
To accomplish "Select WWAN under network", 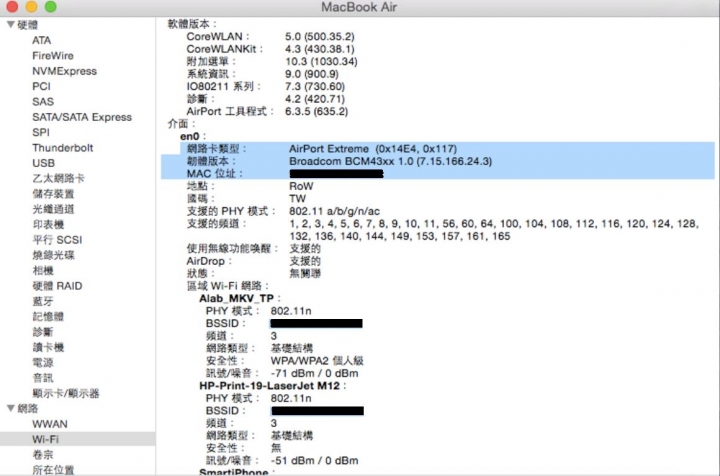I will (x=50, y=424).
